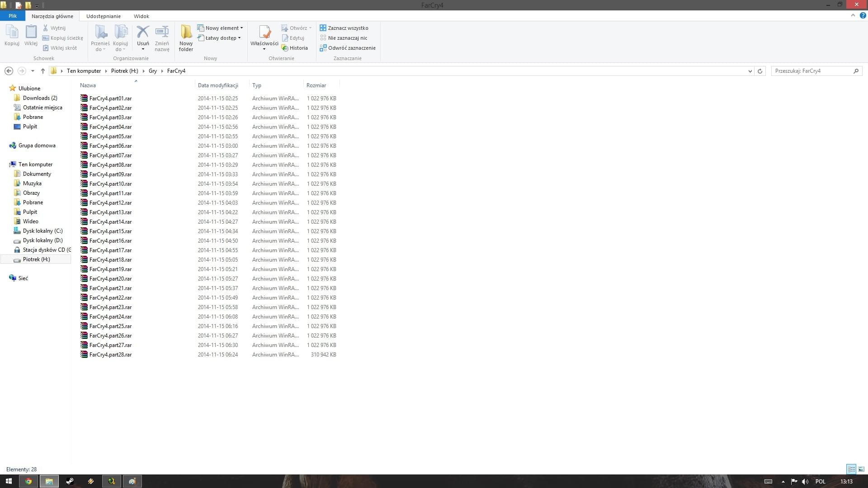
Task: Go back with the back arrow
Action: coord(9,71)
